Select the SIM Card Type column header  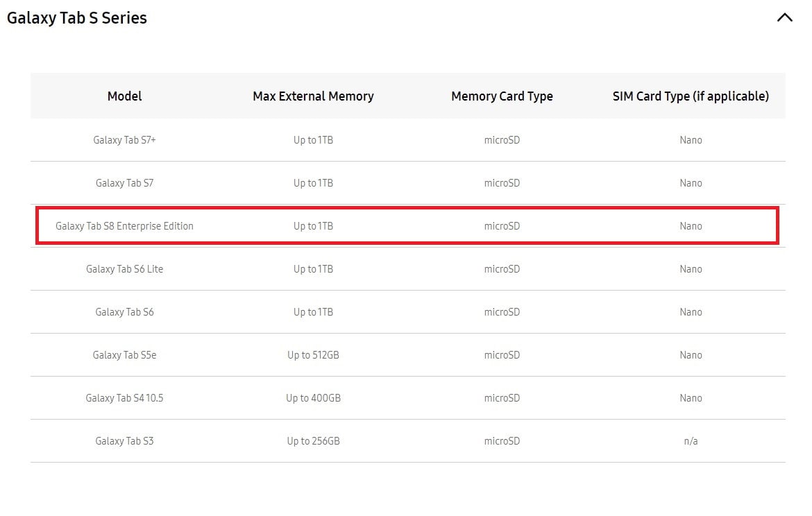691,96
